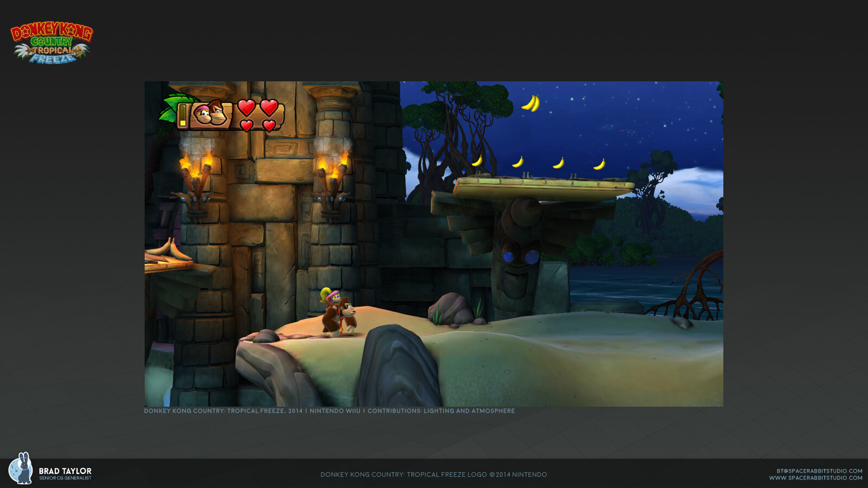The height and width of the screenshot is (488, 868).
Task: Click the Space Rabbit Studio rabbit logo
Action: click(x=21, y=468)
